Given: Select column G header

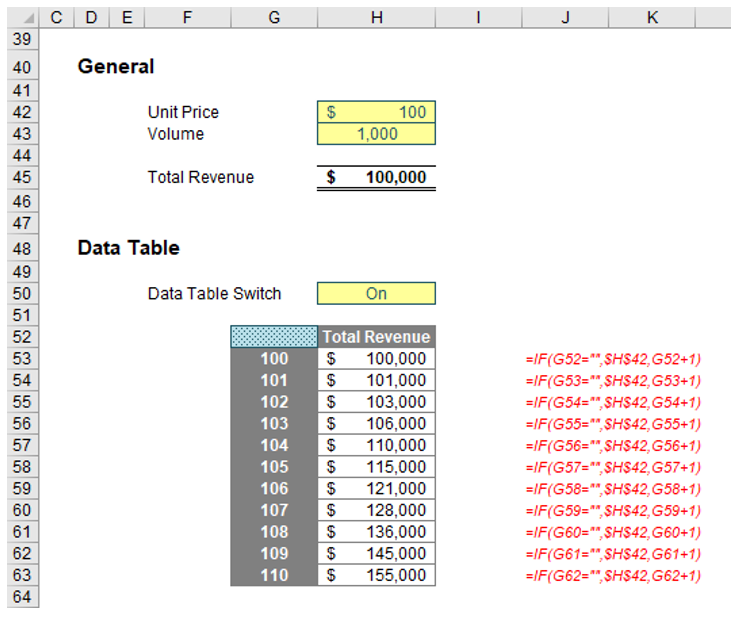Looking at the screenshot, I should [x=274, y=17].
